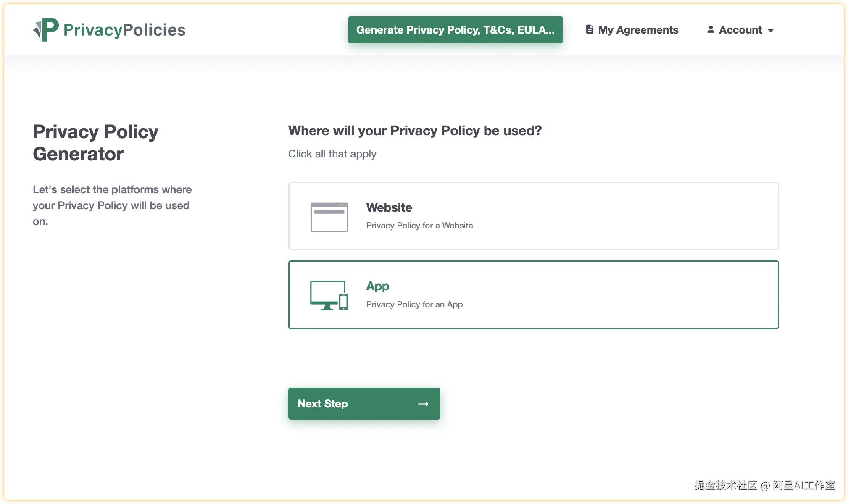Click "Privacy Policy for a Website" description
The image size is (848, 504).
click(419, 226)
